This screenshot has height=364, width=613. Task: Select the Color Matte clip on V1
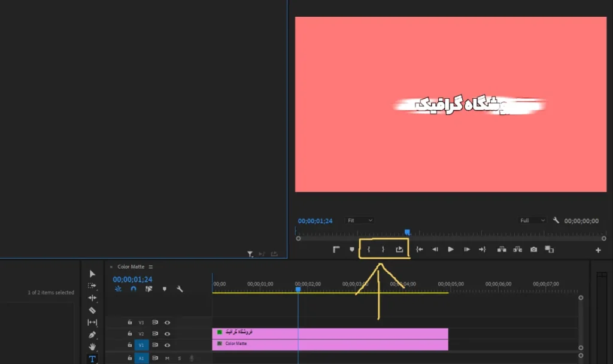pos(330,345)
